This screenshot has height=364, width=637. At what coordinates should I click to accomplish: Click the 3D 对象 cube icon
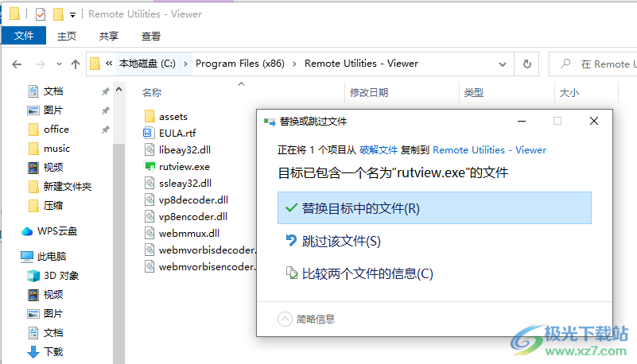pyautogui.click(x=33, y=276)
